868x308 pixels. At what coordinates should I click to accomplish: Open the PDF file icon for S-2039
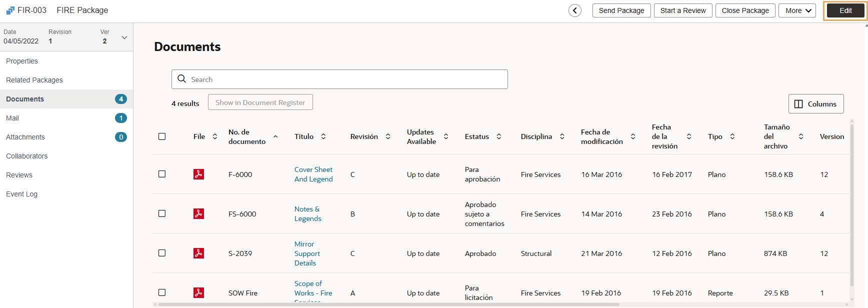(x=198, y=253)
